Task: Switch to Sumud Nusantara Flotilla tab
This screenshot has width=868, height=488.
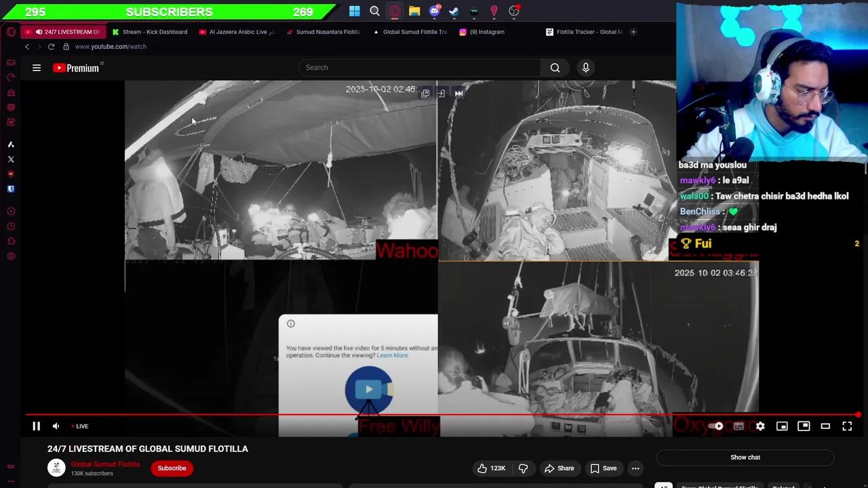Action: (324, 32)
